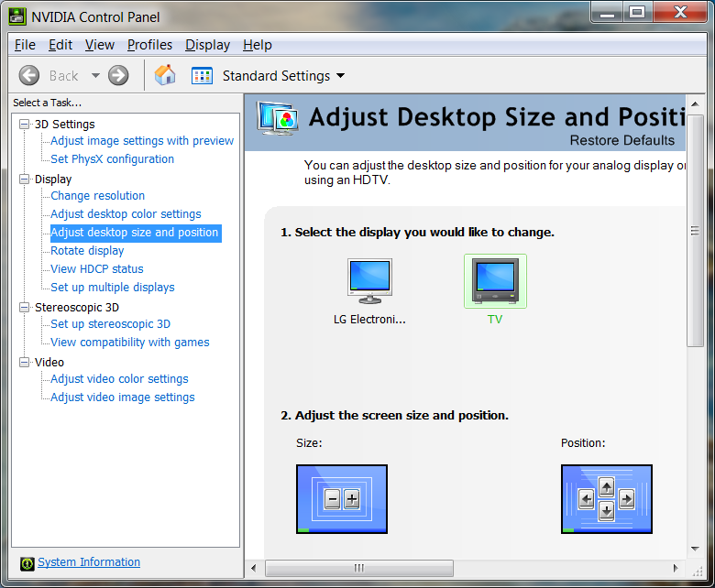Click horizontal scrollbar right arrow
The image size is (715, 588).
tap(676, 568)
